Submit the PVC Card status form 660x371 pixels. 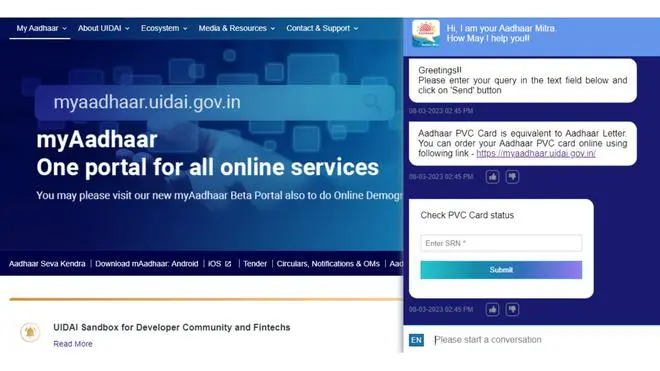click(x=501, y=270)
